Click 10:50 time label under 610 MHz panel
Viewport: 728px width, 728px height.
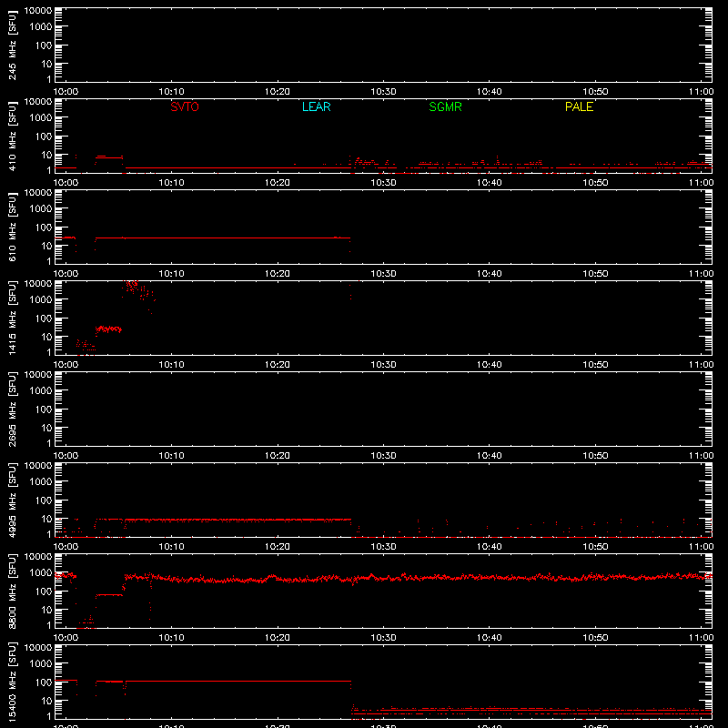595,274
